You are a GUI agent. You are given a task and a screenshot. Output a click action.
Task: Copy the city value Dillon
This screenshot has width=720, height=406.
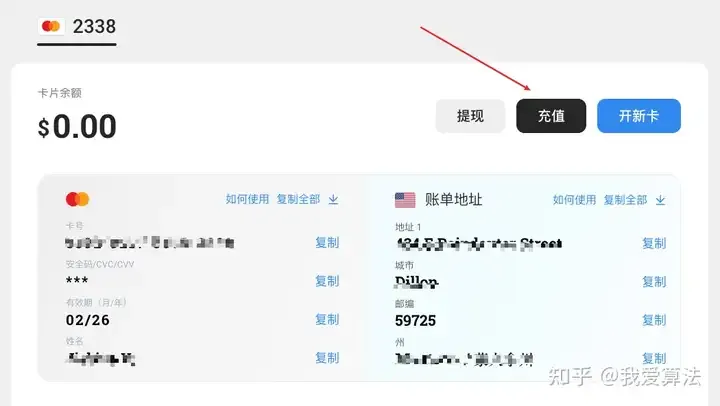[654, 281]
